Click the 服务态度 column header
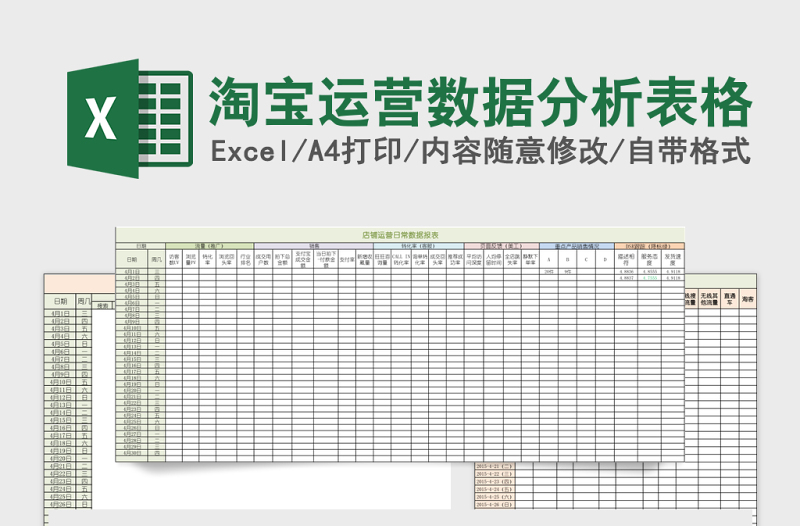This screenshot has height=526, width=800. point(649,259)
